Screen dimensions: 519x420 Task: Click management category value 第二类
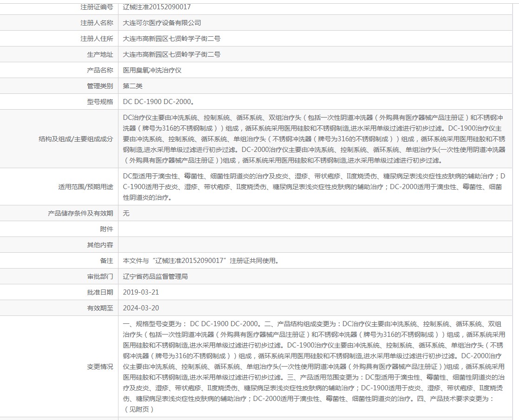click(132, 86)
